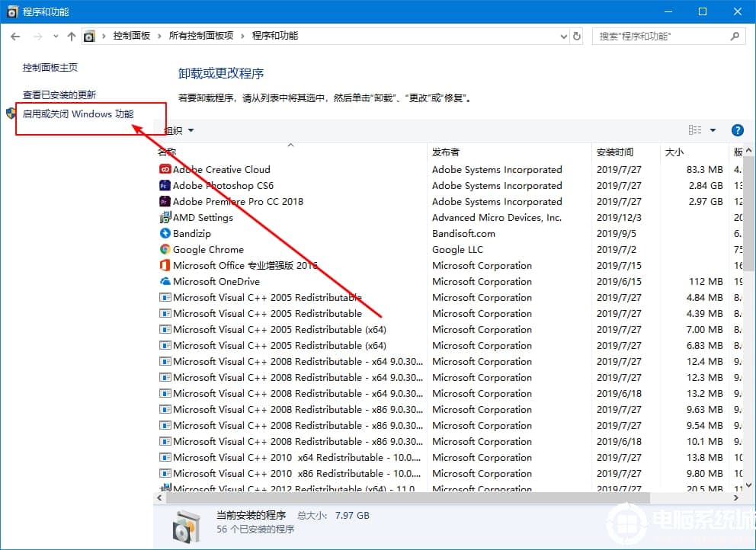Open the view options dropdown arrow
This screenshot has width=756, height=550.
(x=713, y=130)
